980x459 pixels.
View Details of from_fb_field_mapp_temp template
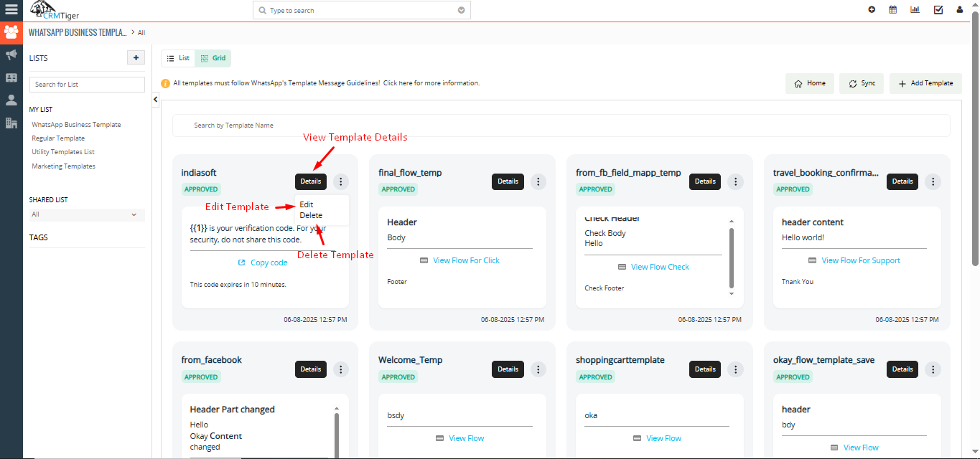coord(705,181)
